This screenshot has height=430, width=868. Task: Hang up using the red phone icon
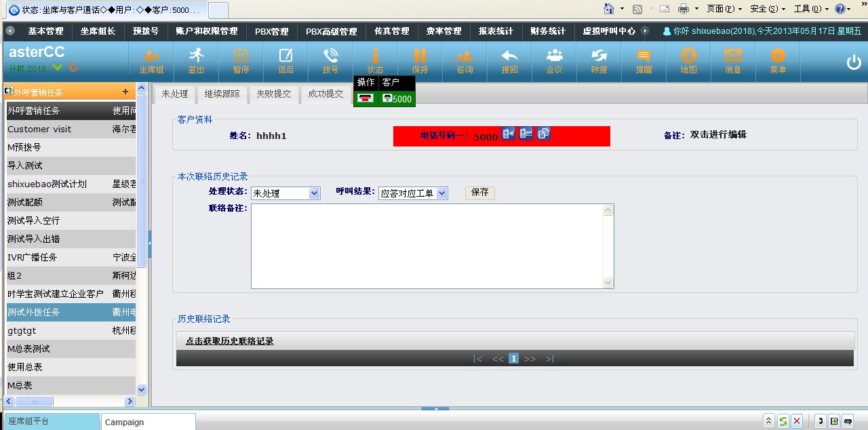tap(366, 98)
